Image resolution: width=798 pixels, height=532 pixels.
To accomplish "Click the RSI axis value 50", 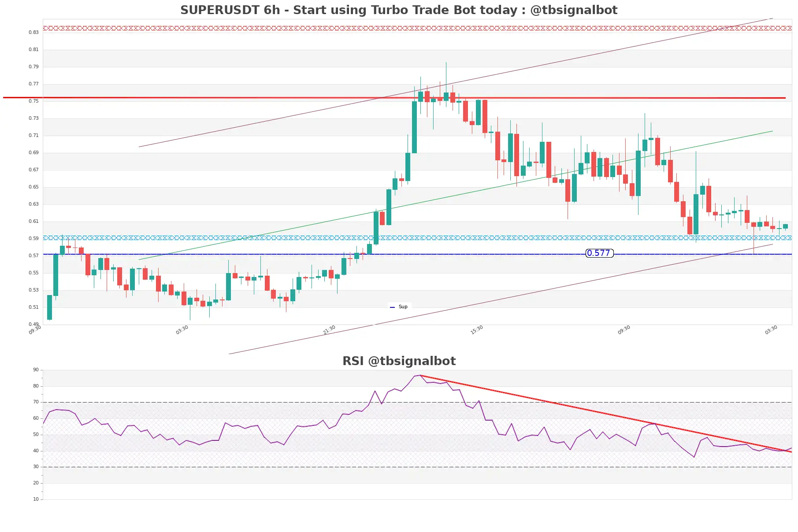I will (36, 434).
